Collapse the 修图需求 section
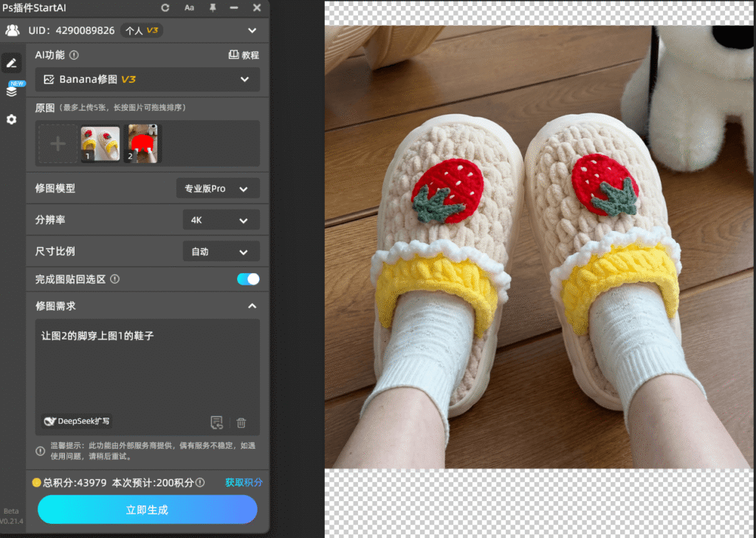 pos(252,306)
